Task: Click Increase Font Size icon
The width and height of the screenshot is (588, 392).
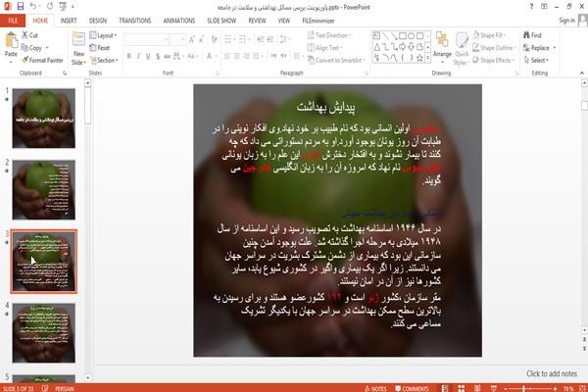Action: click(x=192, y=39)
